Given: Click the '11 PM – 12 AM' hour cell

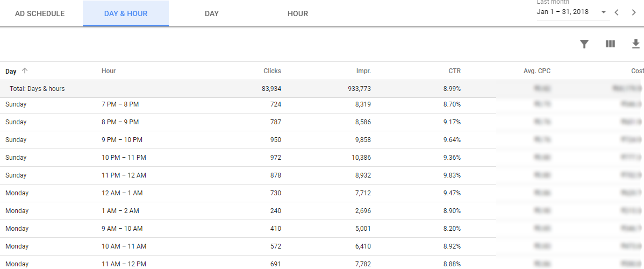Looking at the screenshot, I should [x=124, y=175].
